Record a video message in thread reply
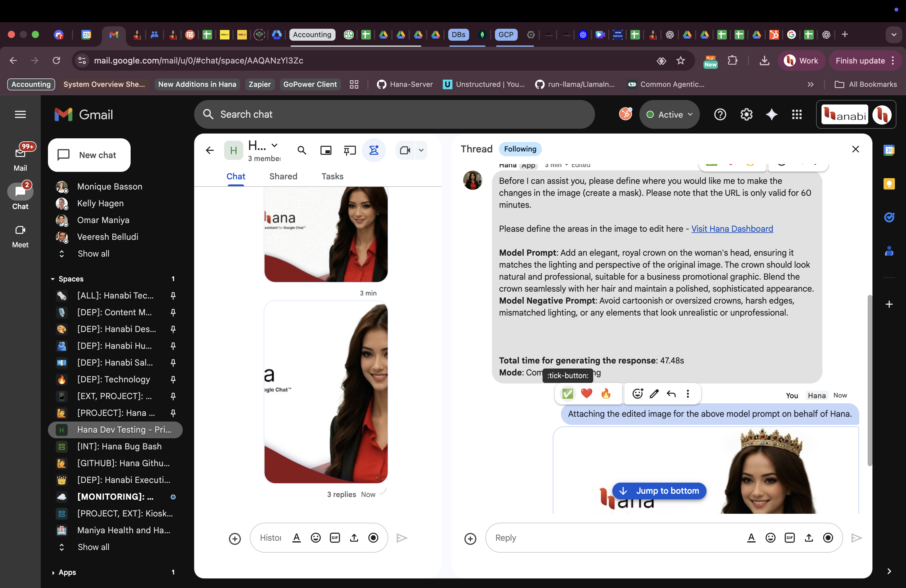The width and height of the screenshot is (906, 588). pyautogui.click(x=828, y=538)
